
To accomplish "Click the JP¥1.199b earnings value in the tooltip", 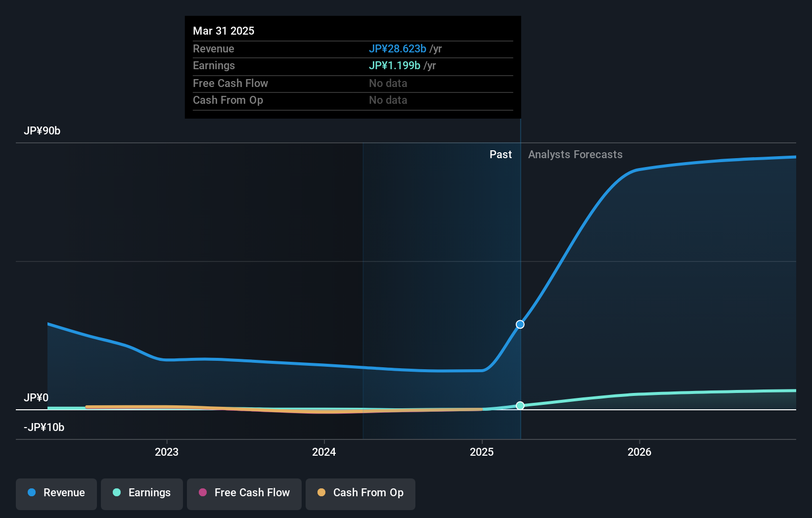I will pyautogui.click(x=394, y=65).
